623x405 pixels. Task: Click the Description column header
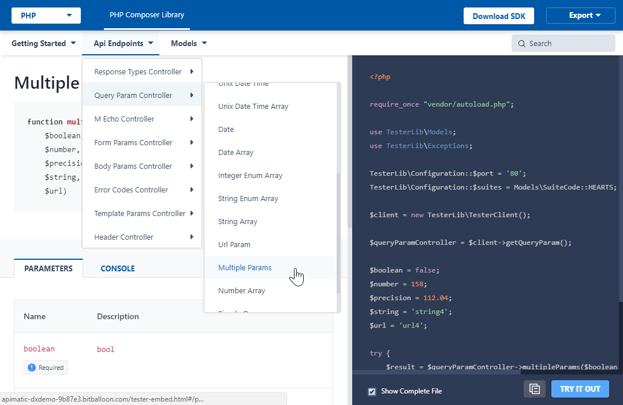[x=118, y=316]
